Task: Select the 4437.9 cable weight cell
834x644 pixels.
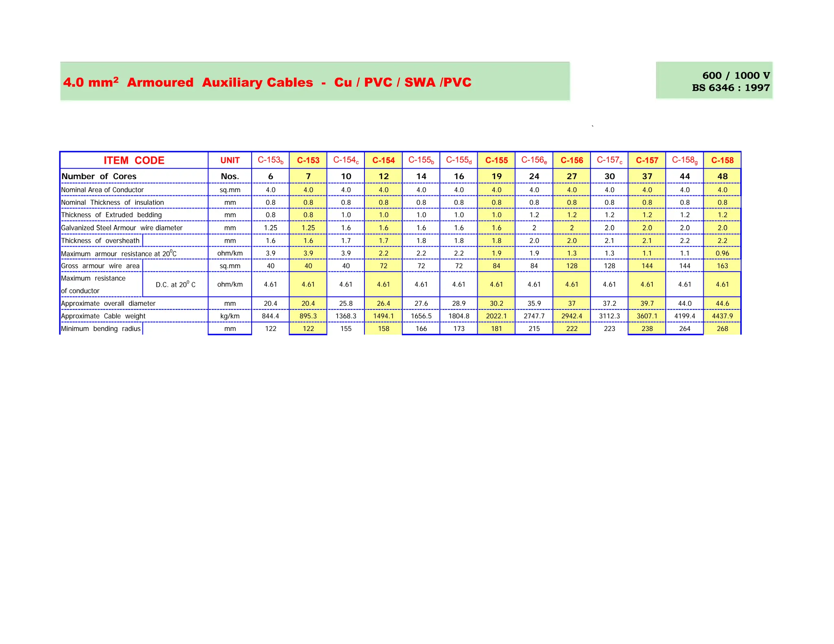Action: point(722,316)
